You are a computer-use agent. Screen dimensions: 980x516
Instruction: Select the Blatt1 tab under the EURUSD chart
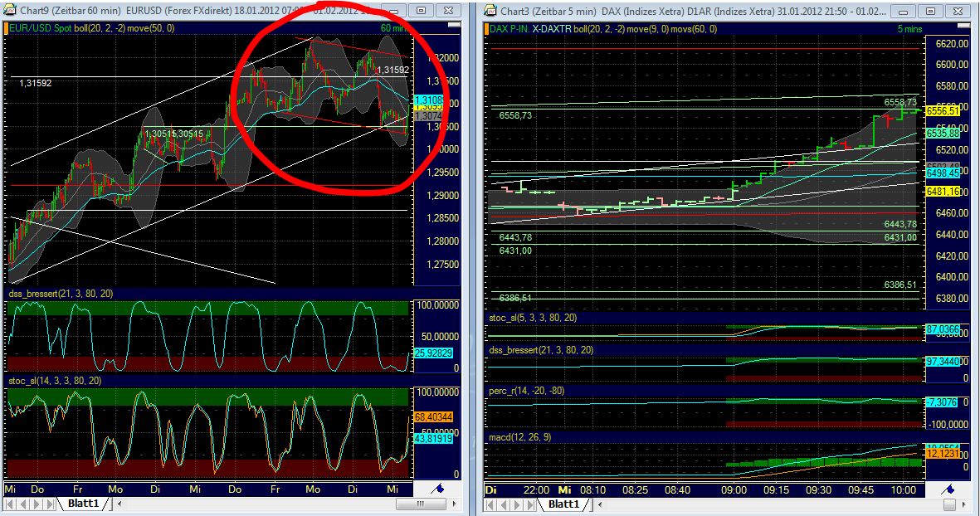(83, 503)
